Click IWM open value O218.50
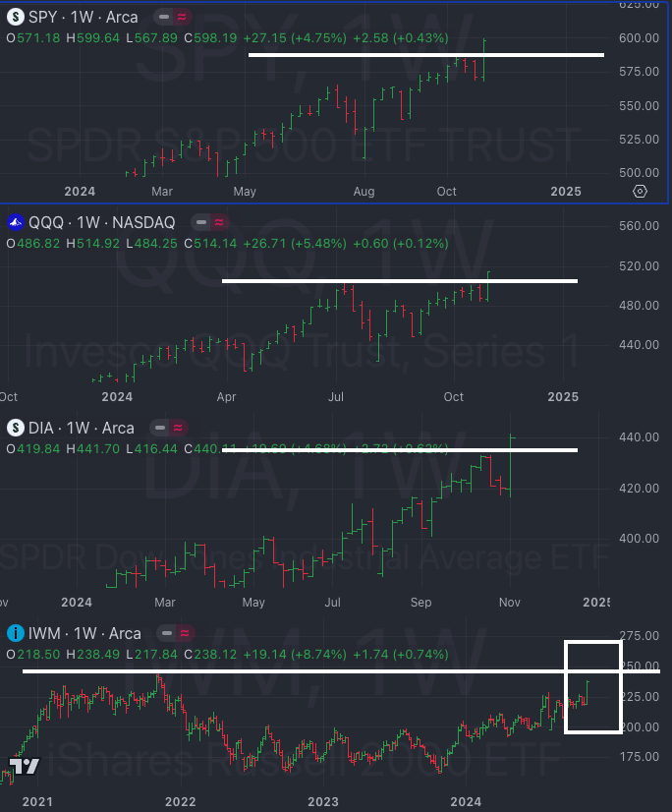The image size is (672, 812). [x=33, y=655]
